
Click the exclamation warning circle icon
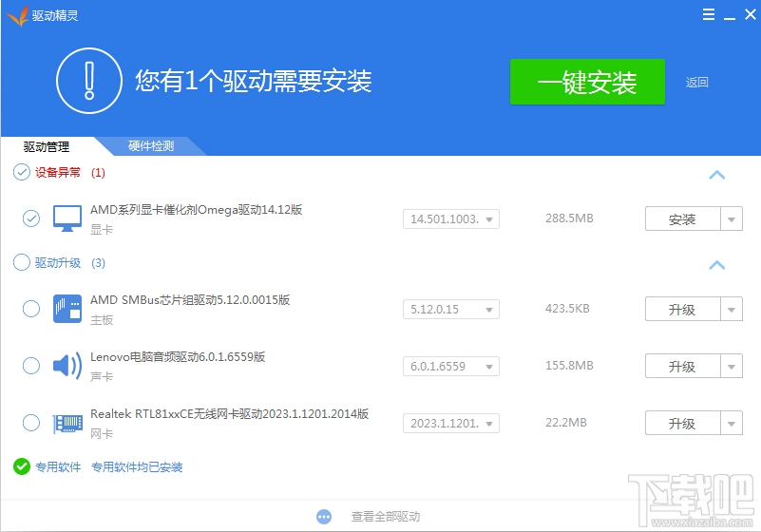point(88,81)
